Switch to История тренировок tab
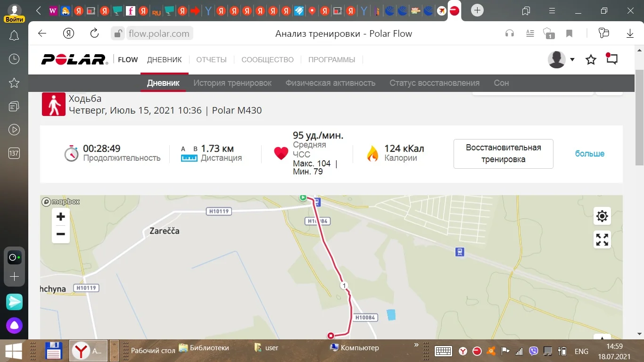This screenshot has width=644, height=362. tap(232, 83)
